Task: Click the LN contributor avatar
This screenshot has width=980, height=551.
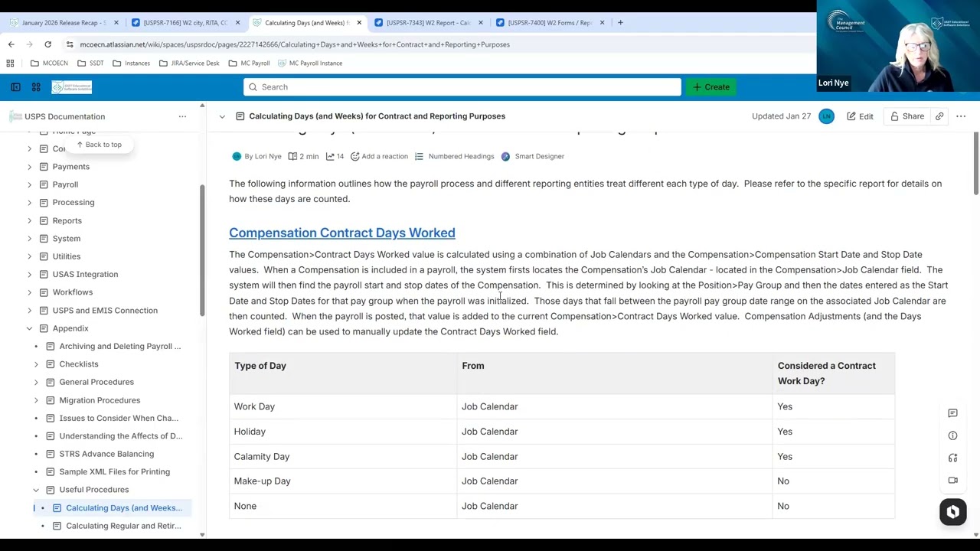Action: 826,116
